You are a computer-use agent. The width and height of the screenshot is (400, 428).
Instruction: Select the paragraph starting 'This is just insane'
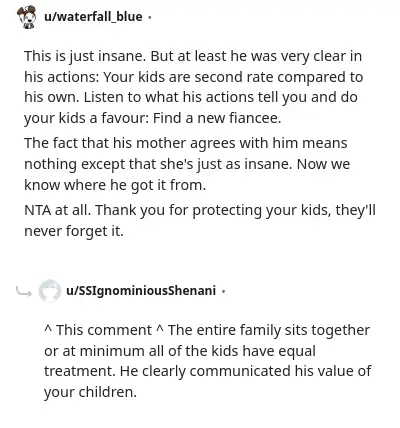click(x=194, y=87)
